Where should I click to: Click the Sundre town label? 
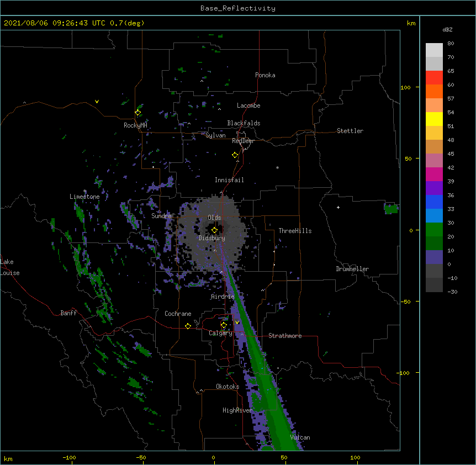point(161,216)
